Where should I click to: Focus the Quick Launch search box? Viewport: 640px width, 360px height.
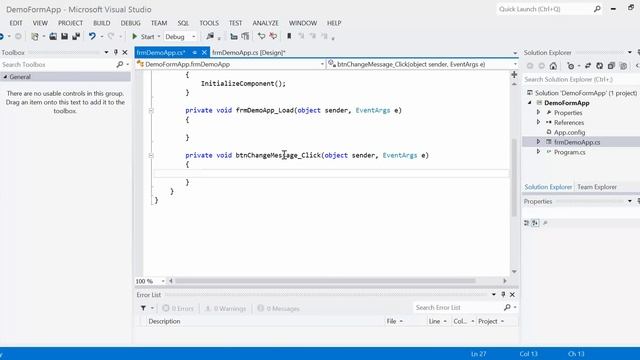(549, 9)
